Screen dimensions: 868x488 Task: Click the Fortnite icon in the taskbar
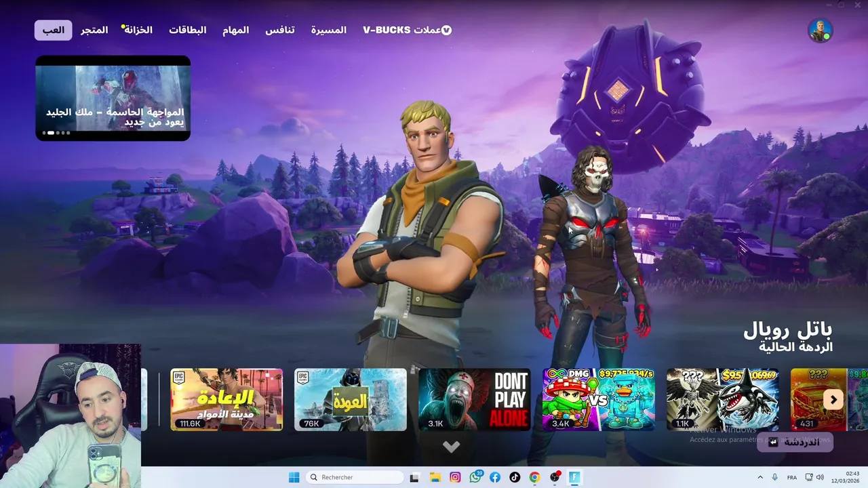click(x=575, y=477)
